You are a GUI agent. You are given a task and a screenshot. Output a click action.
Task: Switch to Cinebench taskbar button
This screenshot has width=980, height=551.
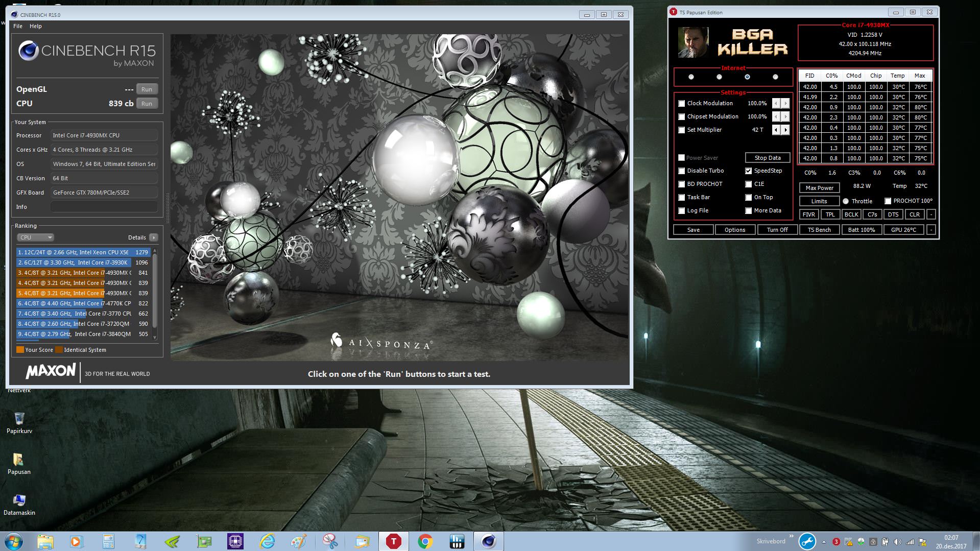point(489,541)
